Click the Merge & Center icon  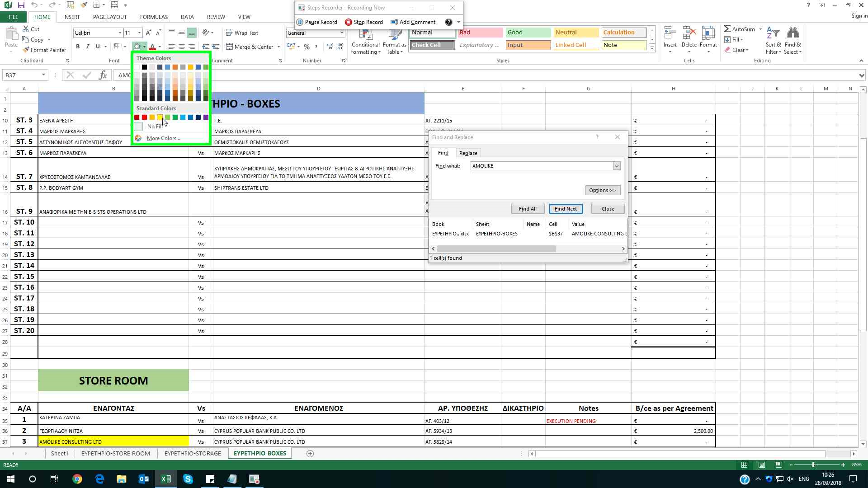230,47
